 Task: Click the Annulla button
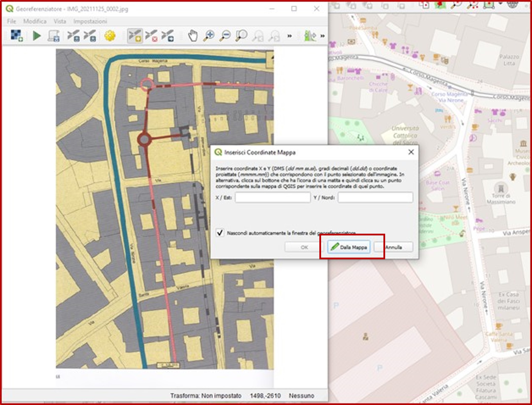394,247
